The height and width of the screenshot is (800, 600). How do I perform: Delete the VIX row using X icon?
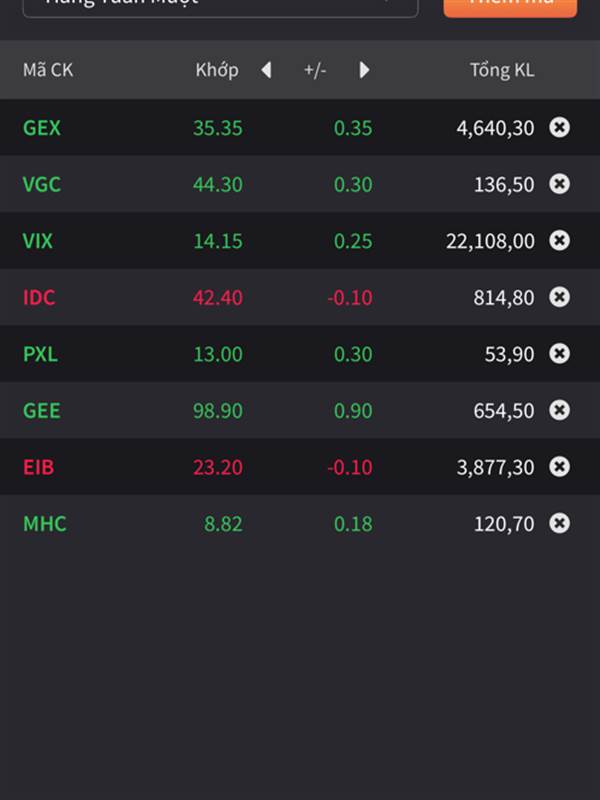559,240
